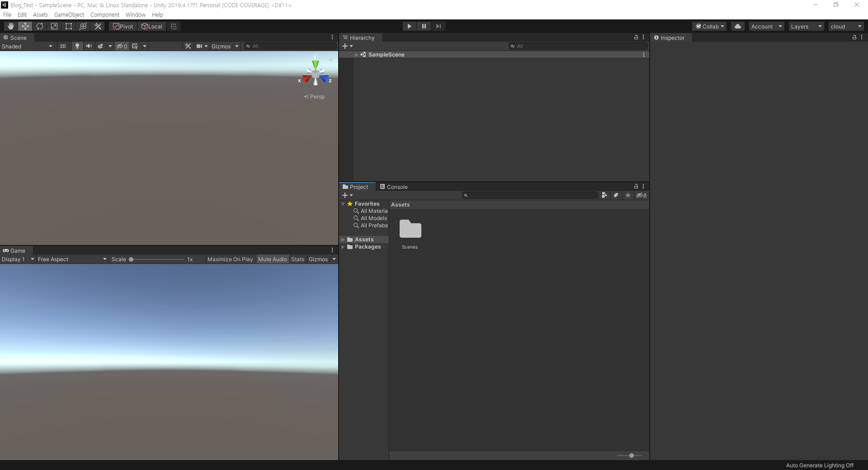This screenshot has width=868, height=470.
Task: Toggle Persp projection mode
Action: [x=315, y=97]
